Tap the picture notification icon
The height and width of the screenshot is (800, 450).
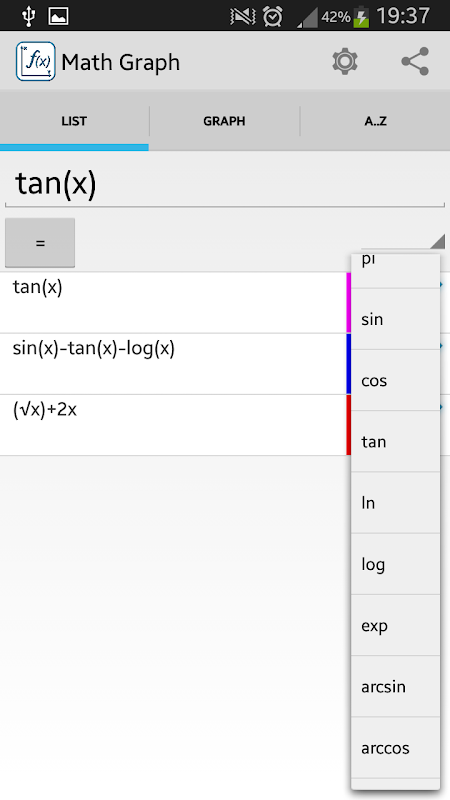58,17
